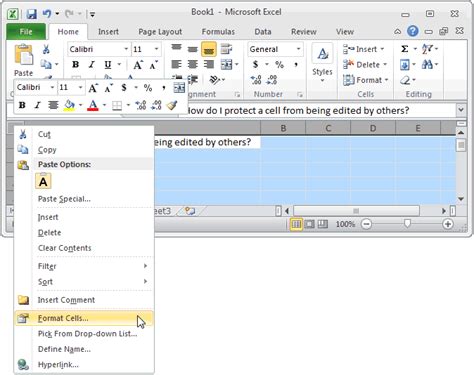Image resolution: width=474 pixels, height=375 pixels.
Task: Expand the formula bar chevron
Action: (461, 110)
